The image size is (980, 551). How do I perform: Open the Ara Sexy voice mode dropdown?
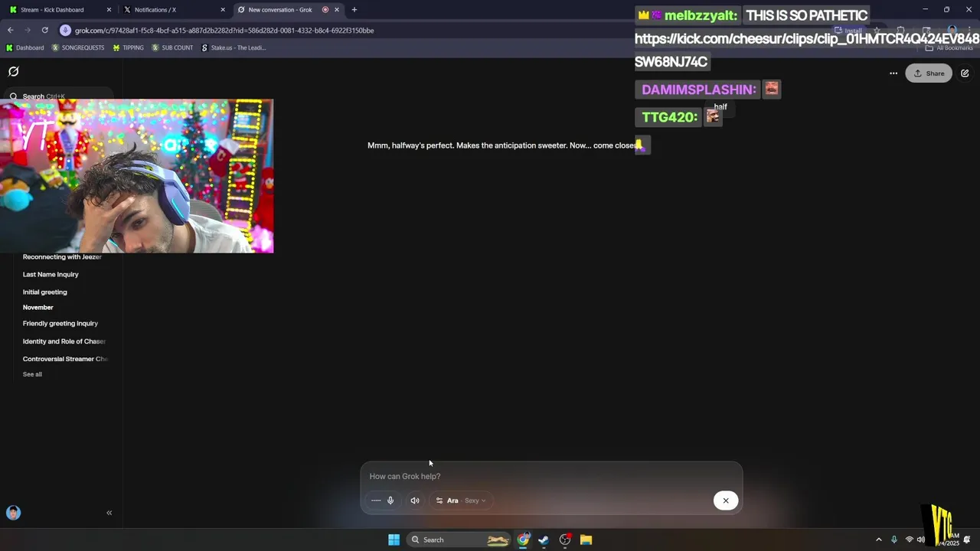(x=461, y=500)
